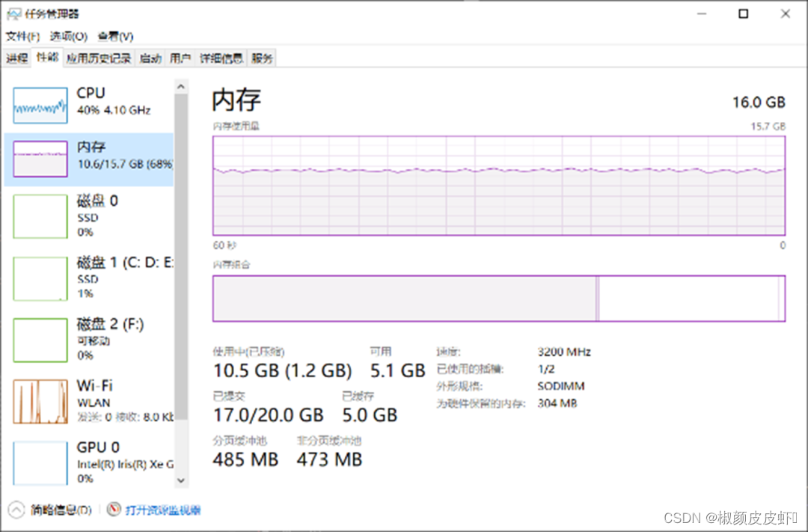808x532 pixels.
Task: Click the 1/2 slots used value
Action: [546, 369]
